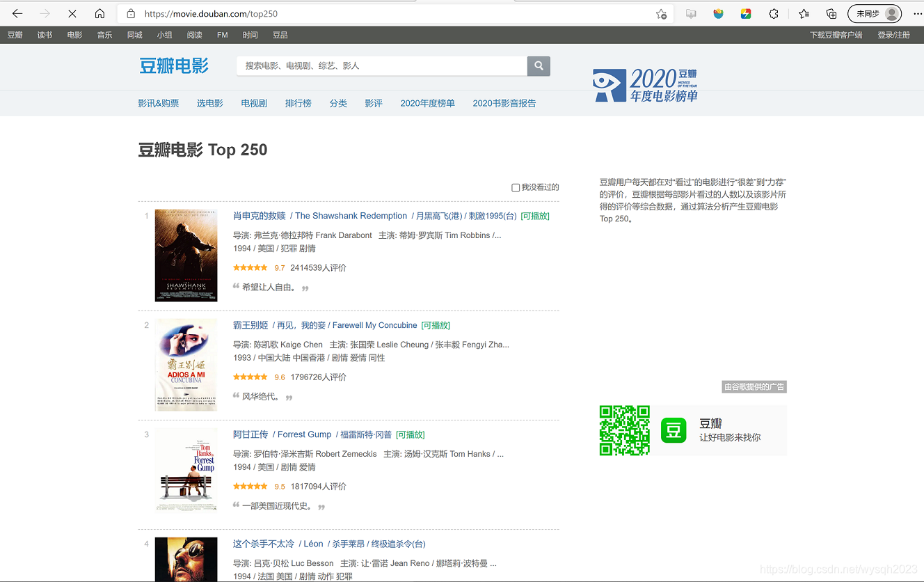924x582 pixels.
Task: Click the 风华绝代。 quote
Action: [262, 397]
